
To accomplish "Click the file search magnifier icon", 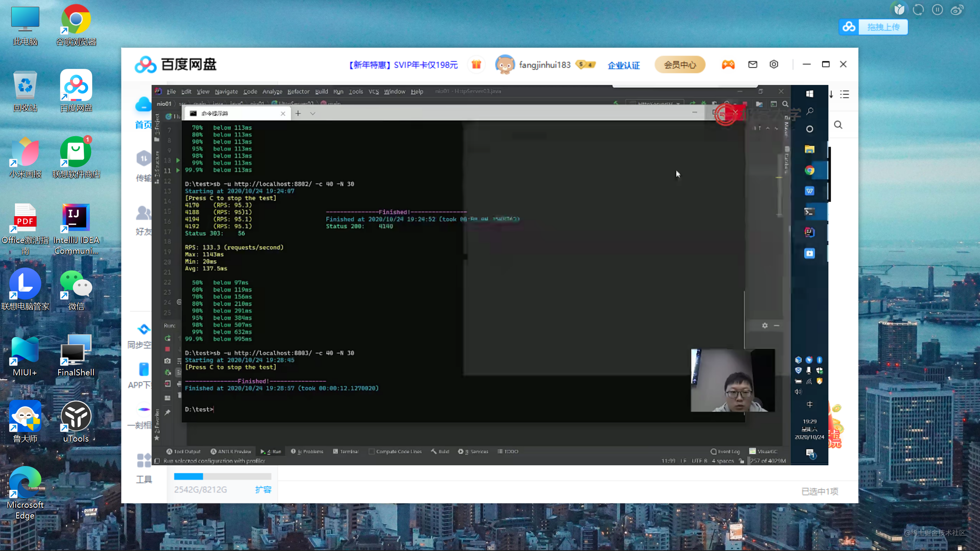I will (838, 125).
